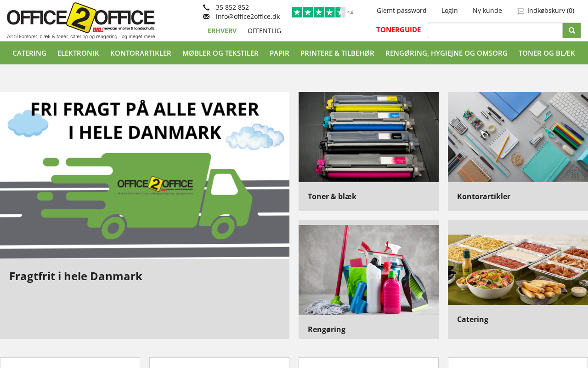The height and width of the screenshot is (368, 588).
Task: Expand the Catering menu
Action: (29, 53)
